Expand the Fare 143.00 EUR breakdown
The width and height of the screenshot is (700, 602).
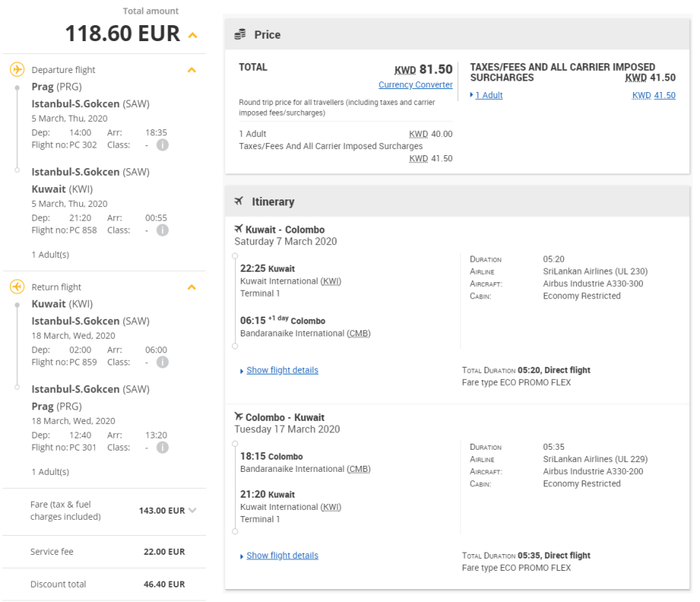click(x=192, y=511)
